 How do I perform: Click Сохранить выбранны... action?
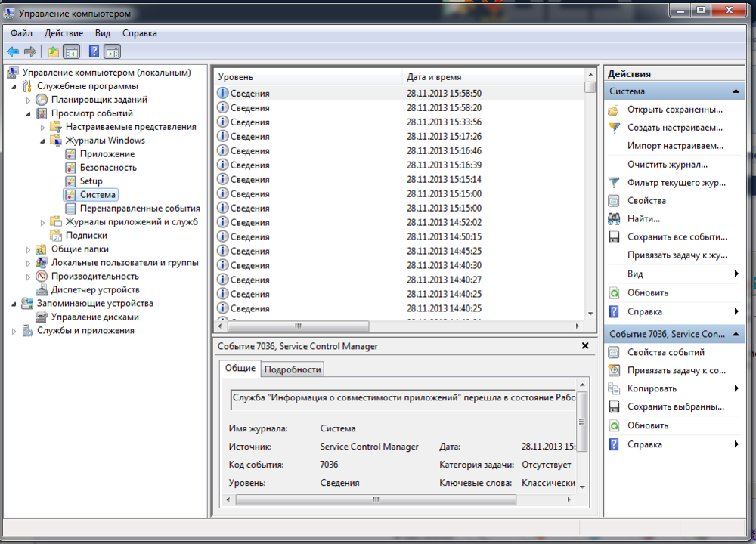675,406
